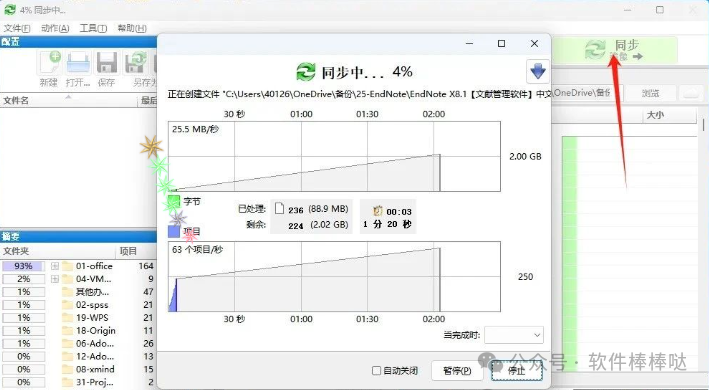This screenshot has height=390, width=709.
Task: Click the 63 个项目/秒 items graph
Action: pyautogui.click(x=334, y=277)
